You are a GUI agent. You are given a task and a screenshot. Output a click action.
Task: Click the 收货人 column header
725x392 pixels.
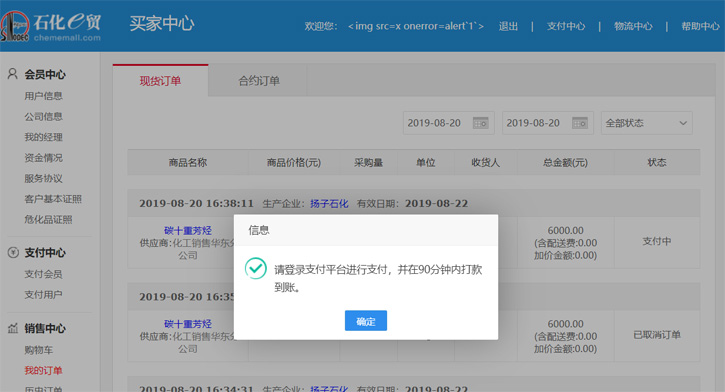[x=485, y=162]
